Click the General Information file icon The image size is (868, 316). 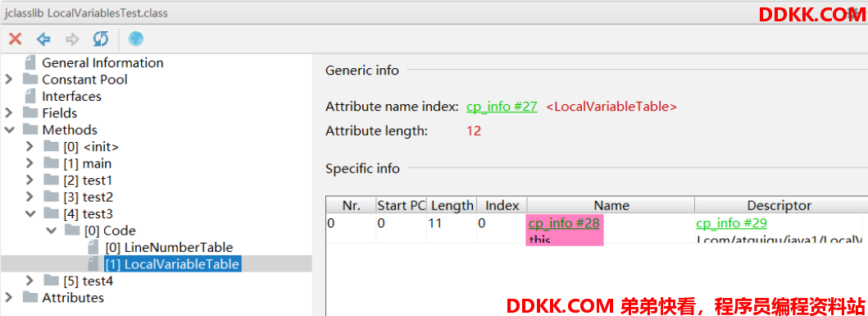click(31, 62)
